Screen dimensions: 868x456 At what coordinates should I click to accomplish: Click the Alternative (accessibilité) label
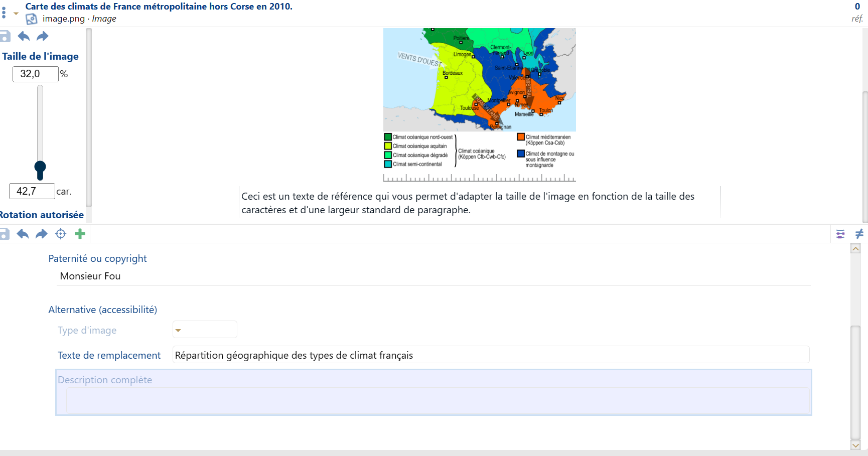click(x=103, y=310)
